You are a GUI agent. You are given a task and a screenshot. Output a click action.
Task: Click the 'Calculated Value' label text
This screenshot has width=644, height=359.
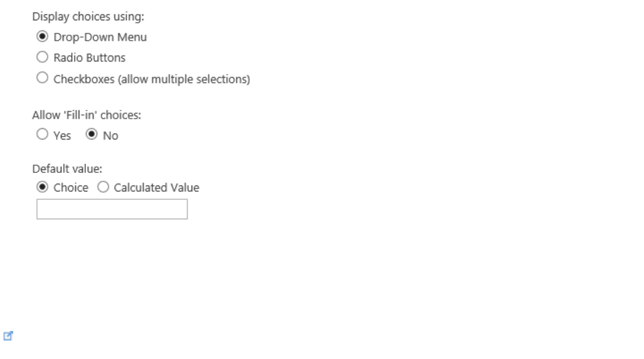click(x=156, y=188)
